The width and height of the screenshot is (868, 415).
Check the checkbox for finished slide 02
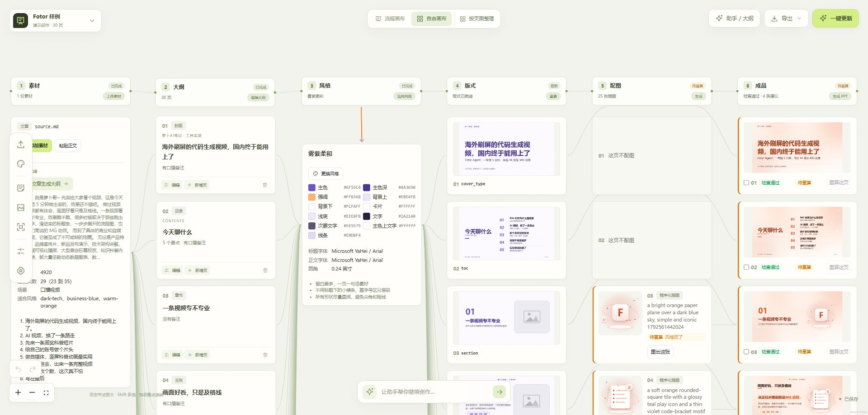[746, 267]
